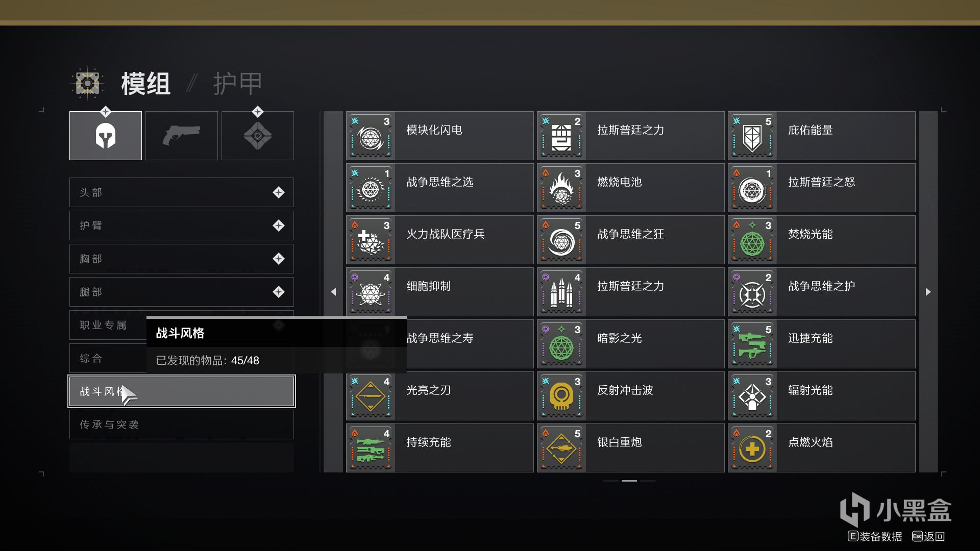Switch to the weapon revolver tab
The width and height of the screenshot is (980, 551).
182,136
